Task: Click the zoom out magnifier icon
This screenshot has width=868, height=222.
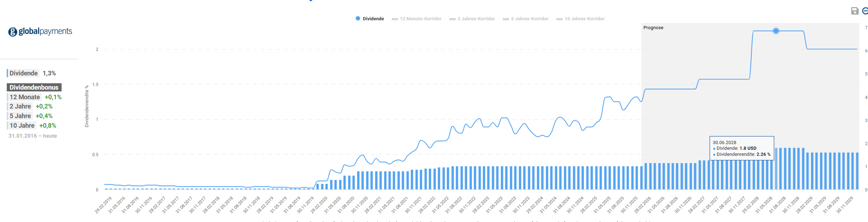Action: (x=865, y=11)
